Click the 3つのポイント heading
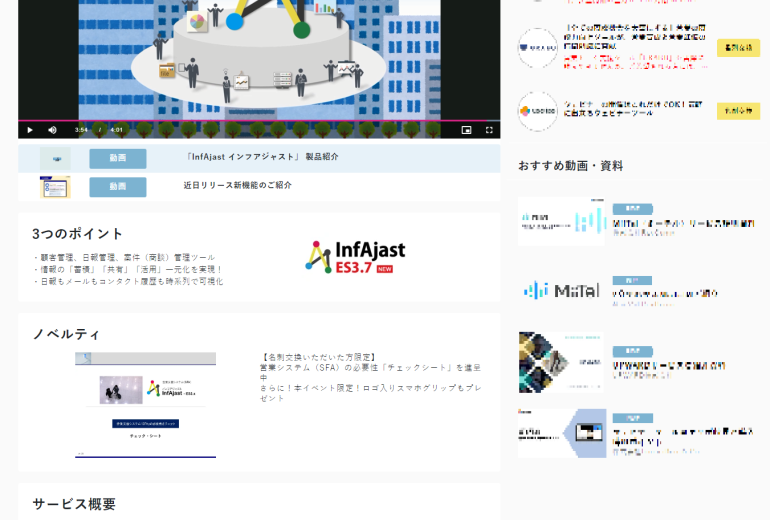770x520 pixels. tap(77, 234)
